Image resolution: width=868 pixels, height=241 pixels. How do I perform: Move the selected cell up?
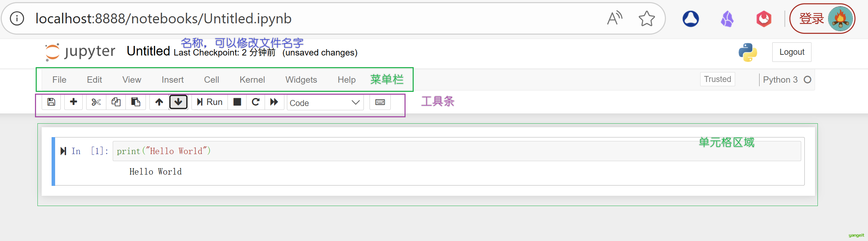coord(159,102)
